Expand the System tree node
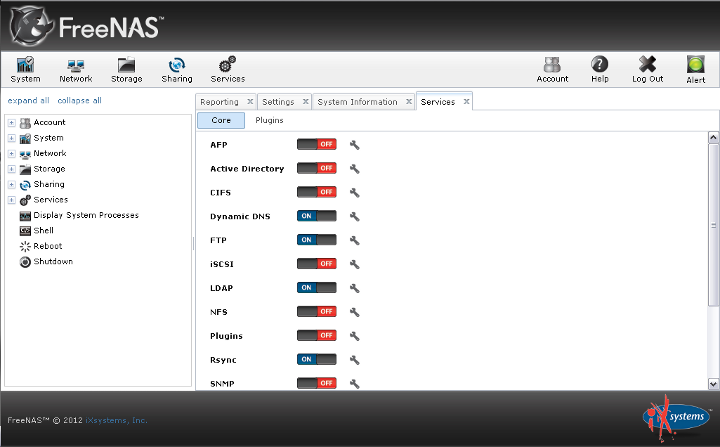The image size is (720, 447). coord(12,138)
